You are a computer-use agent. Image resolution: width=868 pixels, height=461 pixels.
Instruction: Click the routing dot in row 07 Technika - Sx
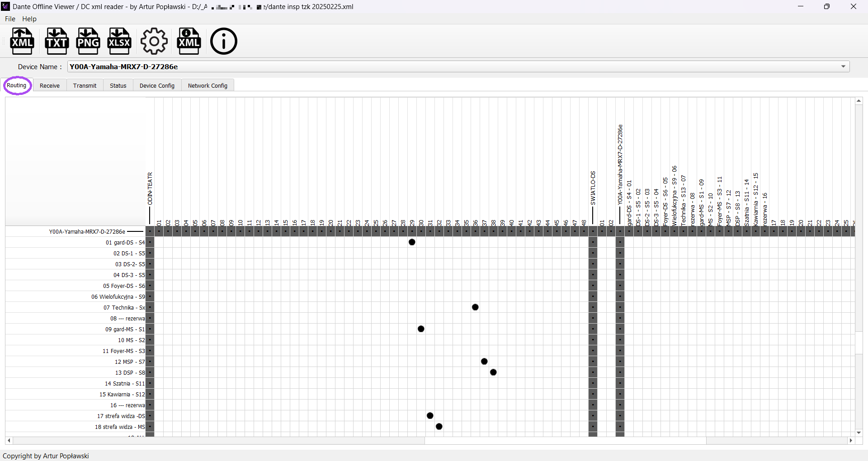tap(475, 307)
